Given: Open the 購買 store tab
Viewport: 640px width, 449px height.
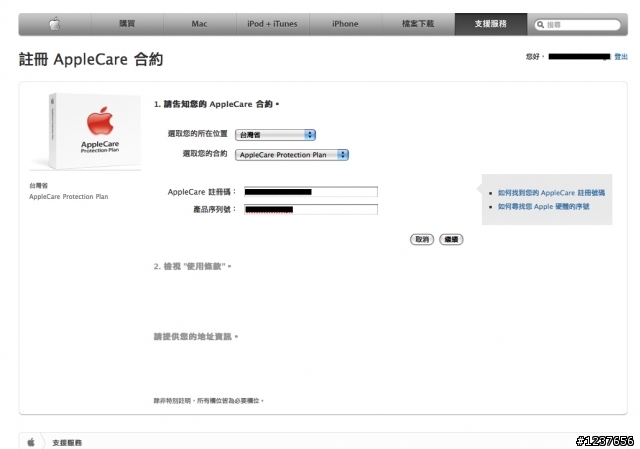Looking at the screenshot, I should pos(127,24).
